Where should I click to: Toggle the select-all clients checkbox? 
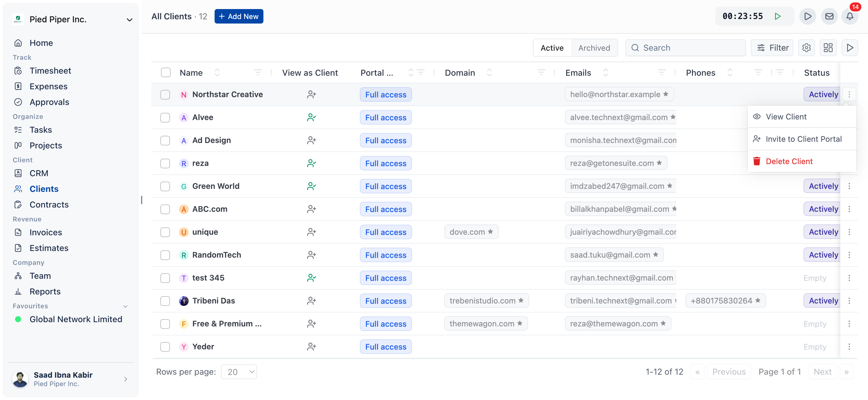[x=165, y=72]
